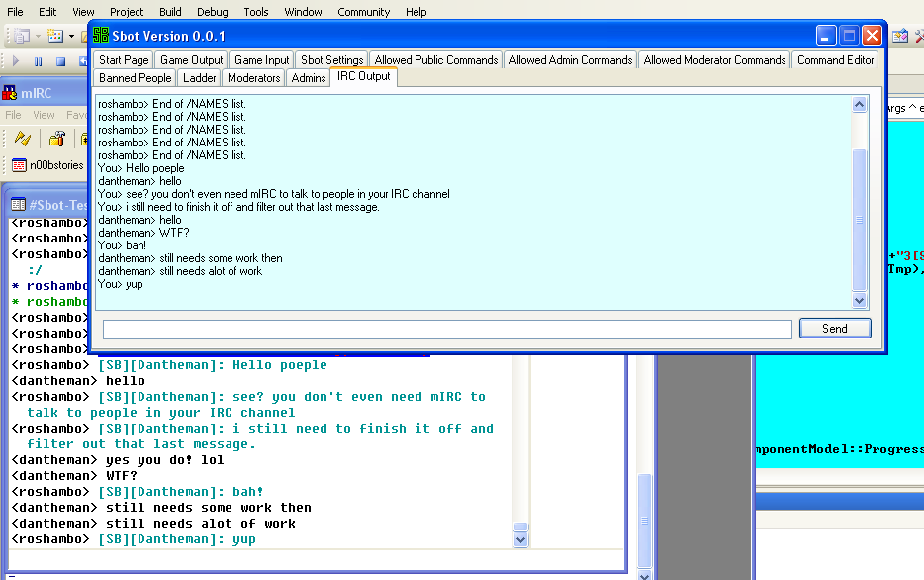The height and width of the screenshot is (580, 924).
Task: Click the IRC Output scrollbar up arrow
Action: coord(859,104)
